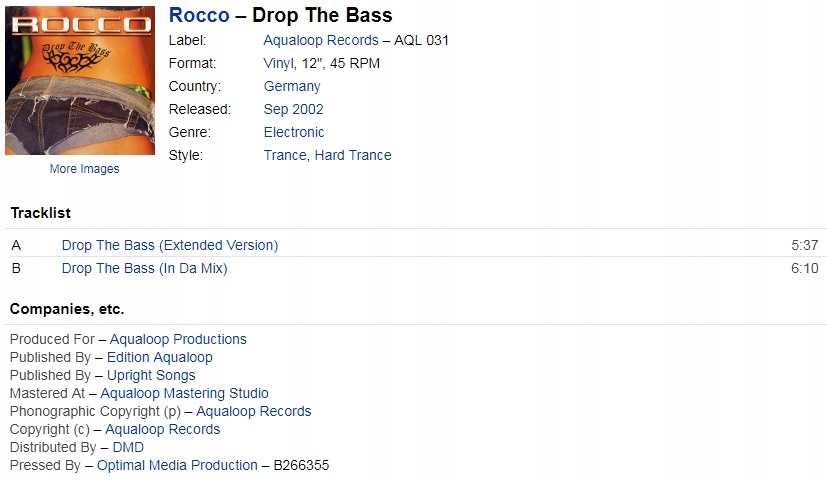Screen dimensions: 827x482
Task: Open Aqualoop Records under Phonographic Copyright
Action: pyautogui.click(x=254, y=411)
